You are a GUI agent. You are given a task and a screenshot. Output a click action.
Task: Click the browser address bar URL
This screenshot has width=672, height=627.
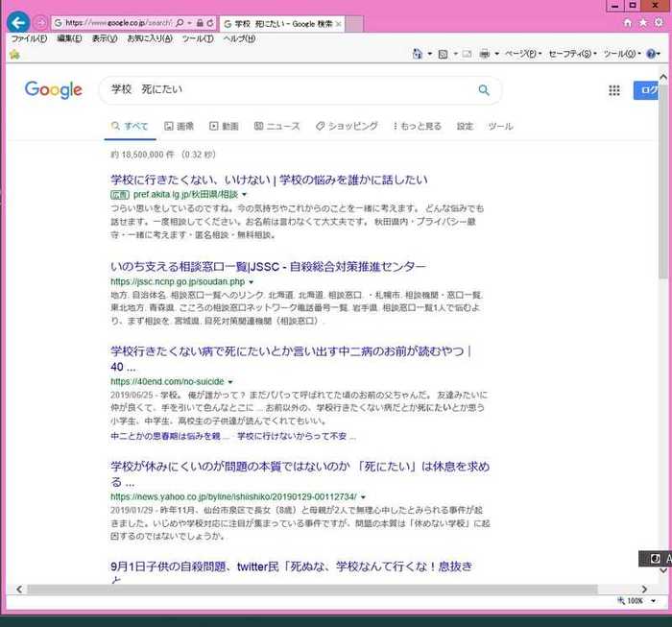click(118, 23)
